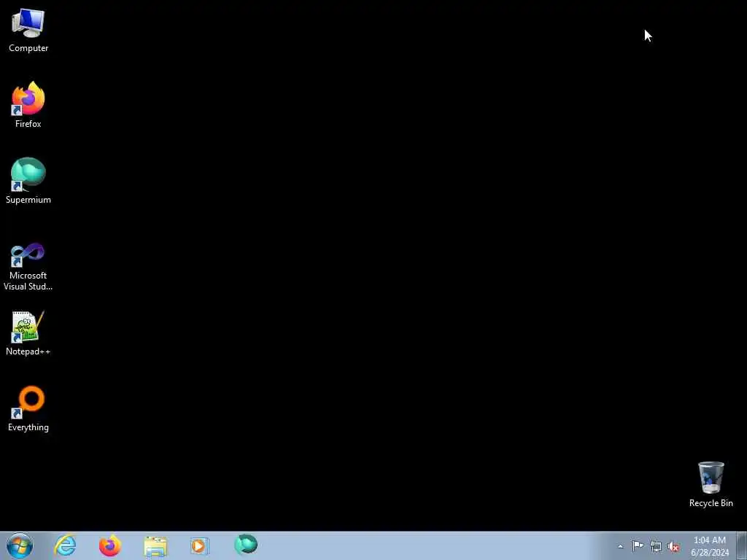747x560 pixels.
Task: Launch Firefox from the taskbar
Action: click(110, 545)
